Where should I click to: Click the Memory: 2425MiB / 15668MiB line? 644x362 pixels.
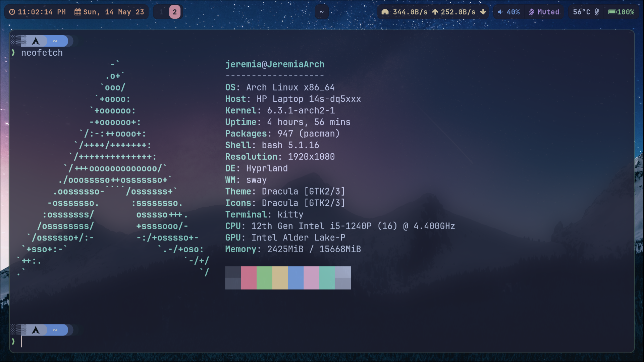click(293, 249)
